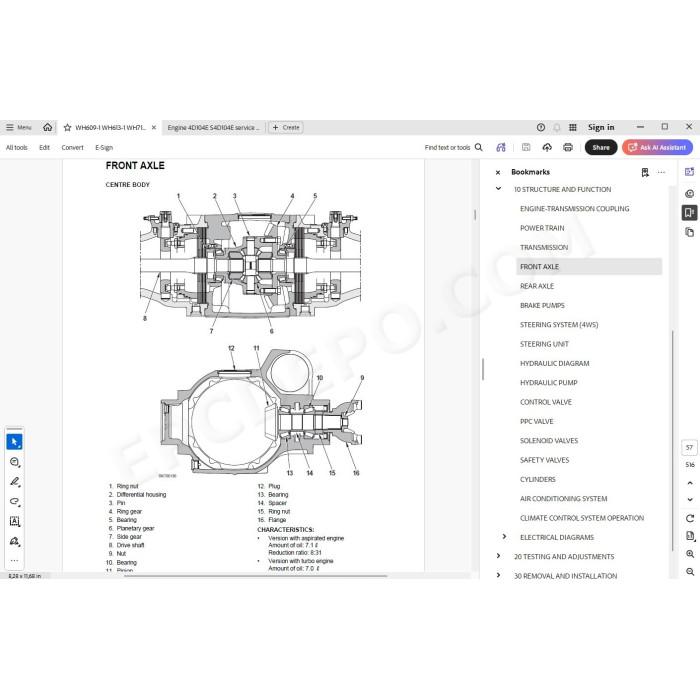The image size is (700, 700).
Task: Select the highlighter pen tool
Action: coord(14,482)
